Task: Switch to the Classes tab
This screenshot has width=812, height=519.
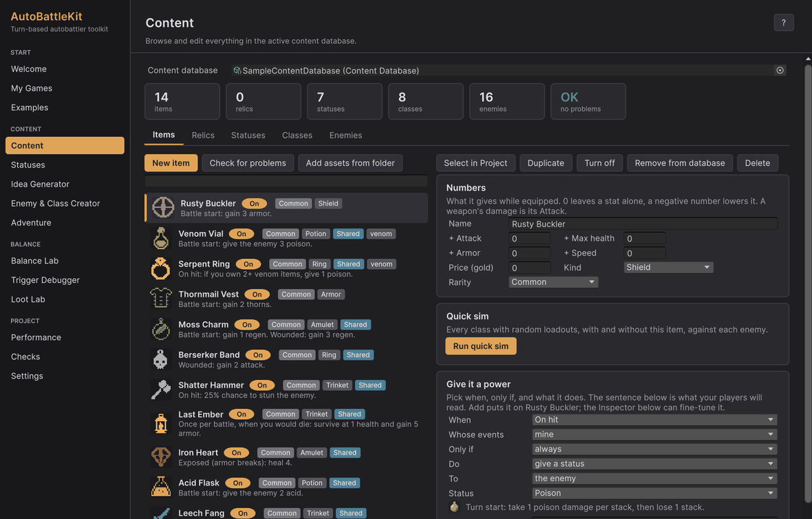Action: [297, 135]
